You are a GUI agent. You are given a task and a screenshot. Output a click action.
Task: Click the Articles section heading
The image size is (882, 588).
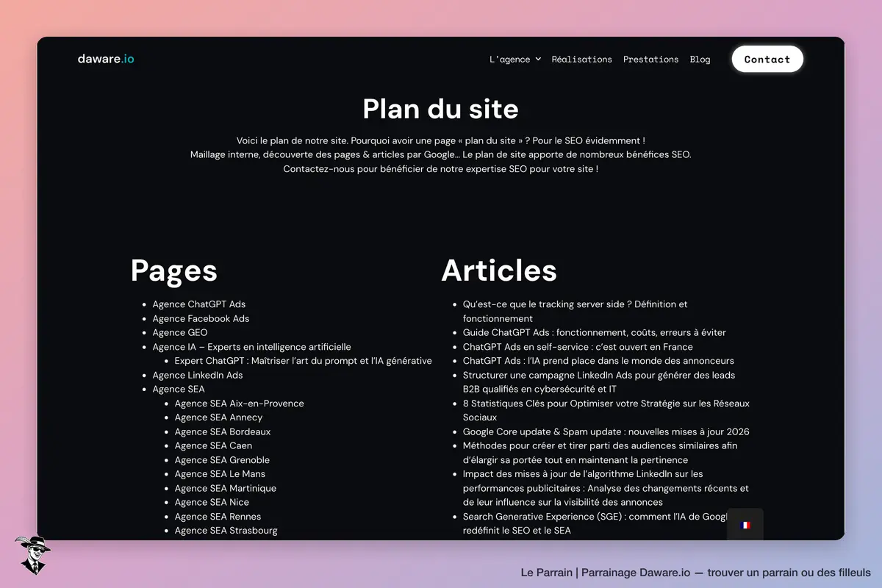click(499, 270)
